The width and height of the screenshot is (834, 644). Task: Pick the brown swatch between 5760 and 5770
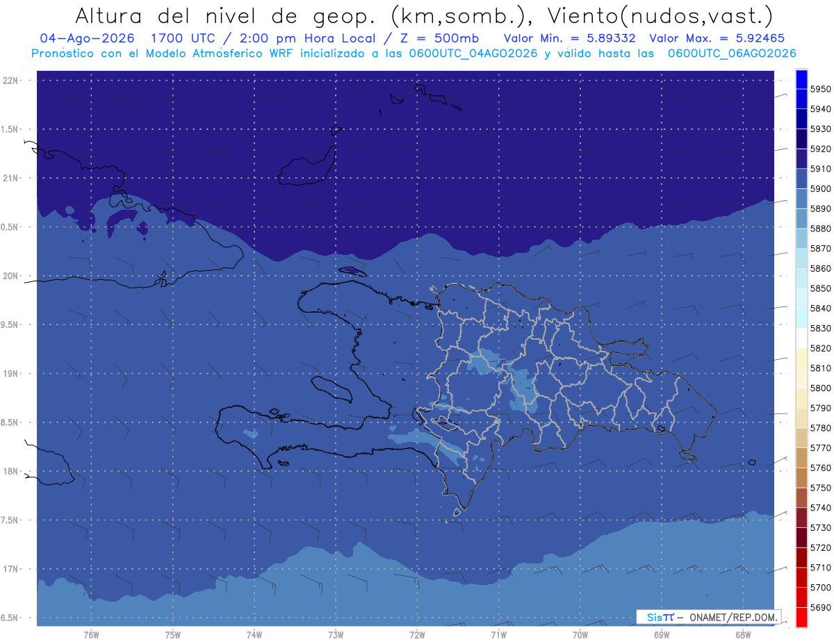click(801, 458)
